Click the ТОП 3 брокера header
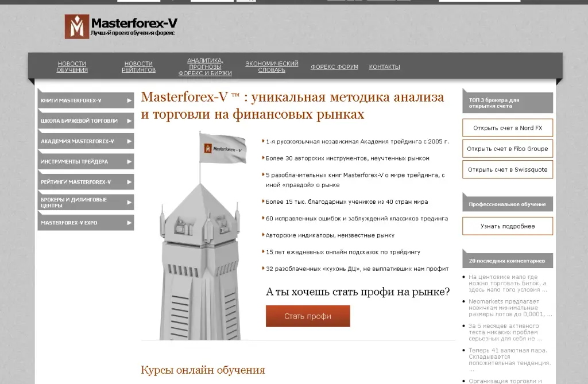This screenshot has height=384, width=588. pyautogui.click(x=508, y=103)
